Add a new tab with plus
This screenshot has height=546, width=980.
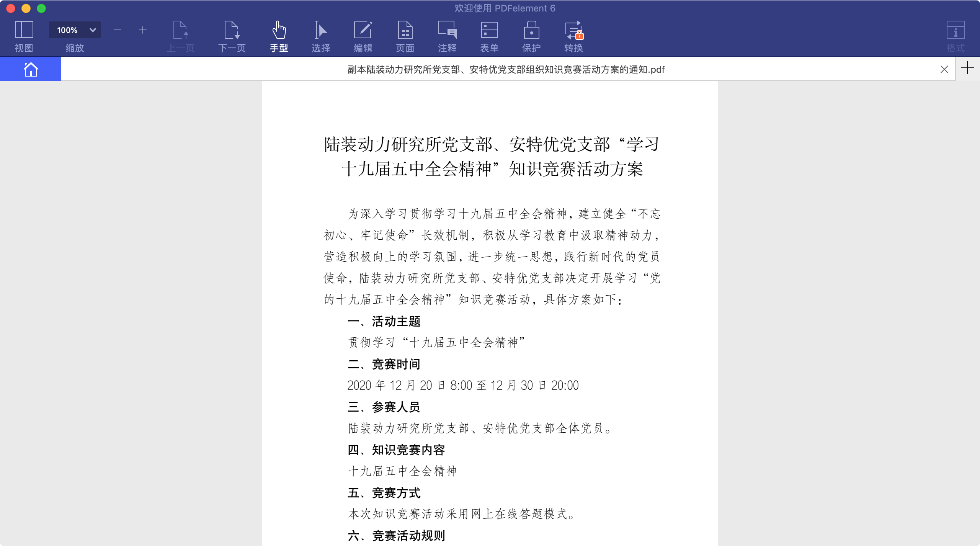pos(967,68)
